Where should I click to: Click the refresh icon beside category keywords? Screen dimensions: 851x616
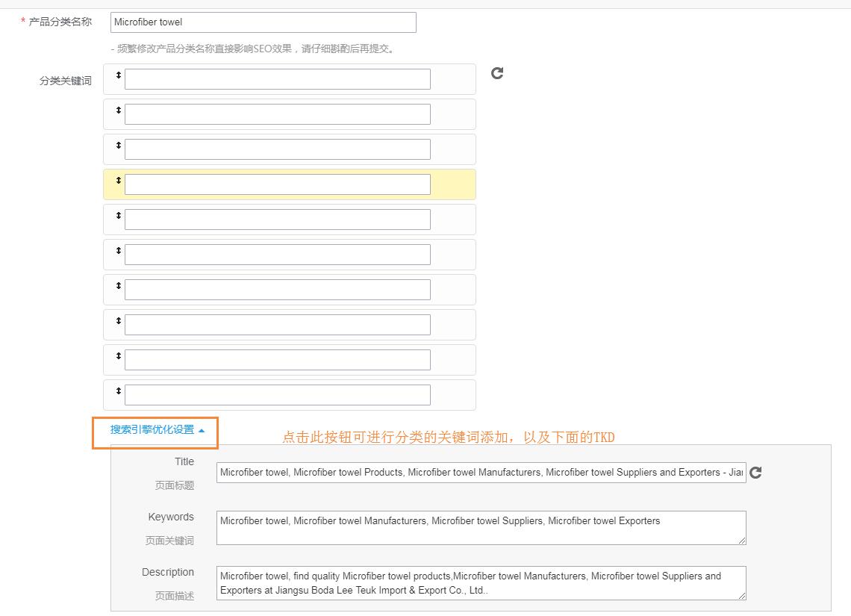click(497, 73)
